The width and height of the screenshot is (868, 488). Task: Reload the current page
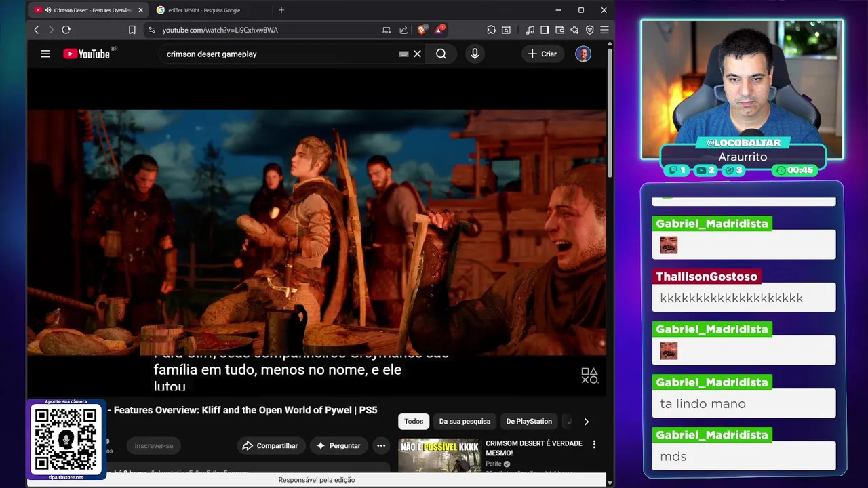(66, 30)
